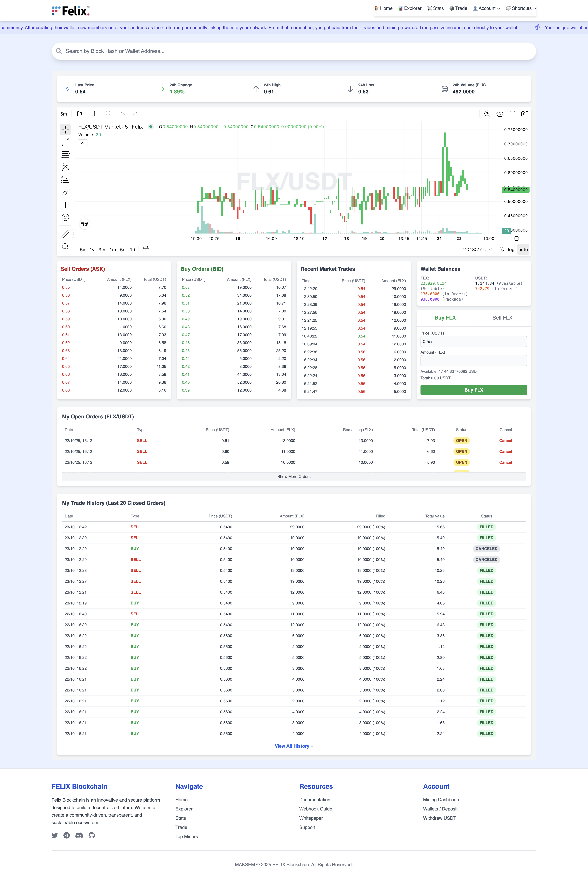This screenshot has width=588, height=881.
Task: Toggle log scale on chart
Action: point(511,250)
